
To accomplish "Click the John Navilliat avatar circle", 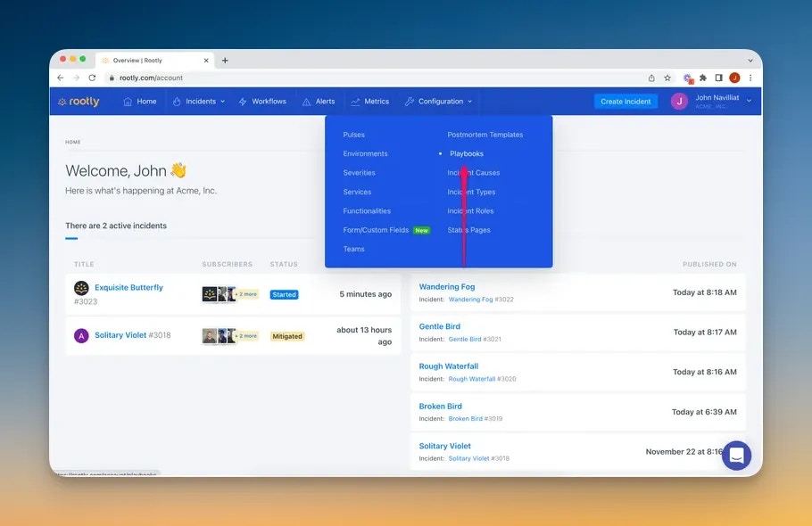I will (x=679, y=102).
